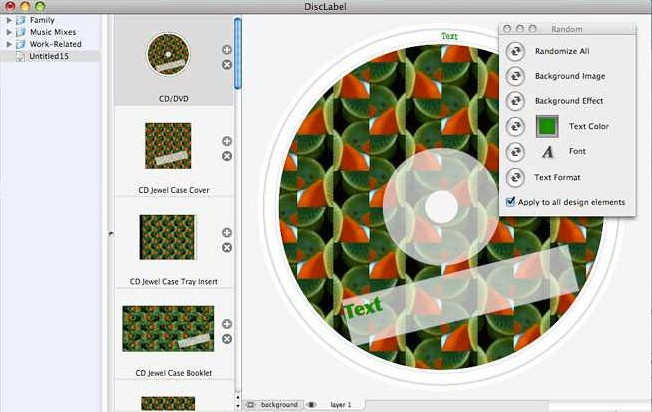Select the CD Jewel Case Cover thumbnail
652x412 pixels.
pos(168,146)
